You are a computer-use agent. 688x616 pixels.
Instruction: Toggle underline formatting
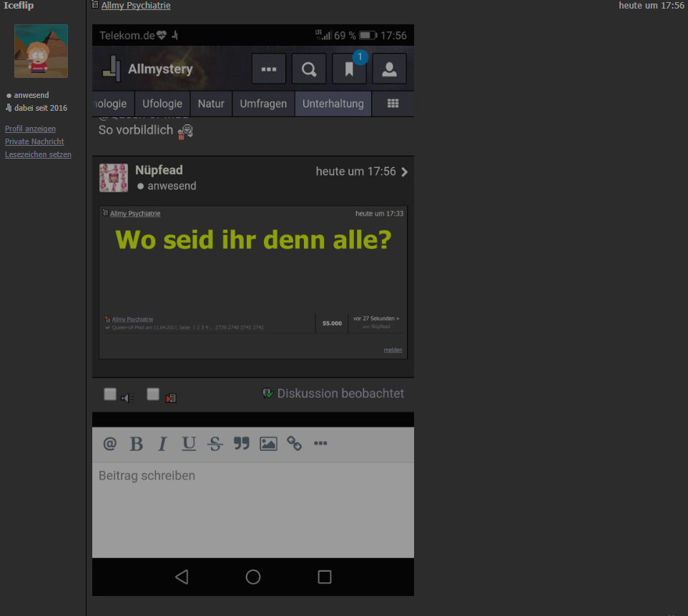[189, 444]
